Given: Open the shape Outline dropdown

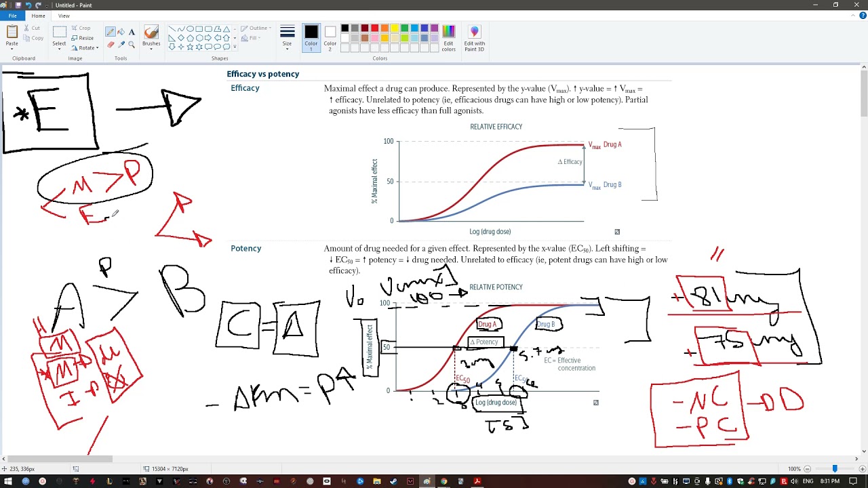Looking at the screenshot, I should pos(255,28).
